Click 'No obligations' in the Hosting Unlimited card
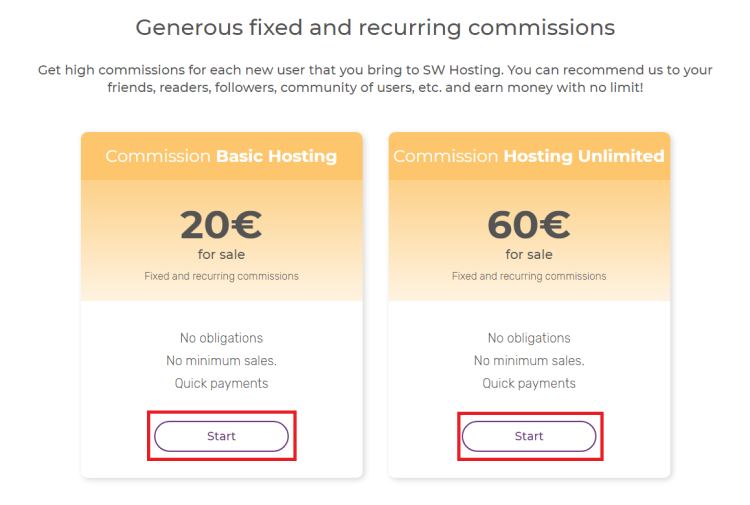Viewport: 750px width, 505px height. point(529,338)
